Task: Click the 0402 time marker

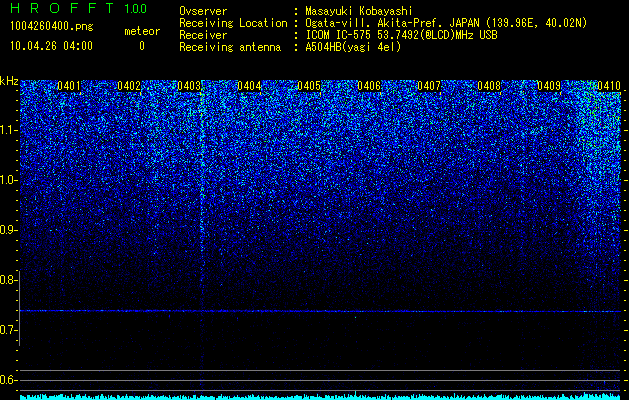Action: coord(129,86)
